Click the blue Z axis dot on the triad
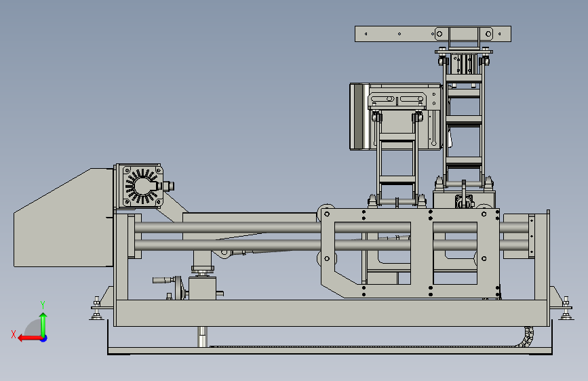 44,338
